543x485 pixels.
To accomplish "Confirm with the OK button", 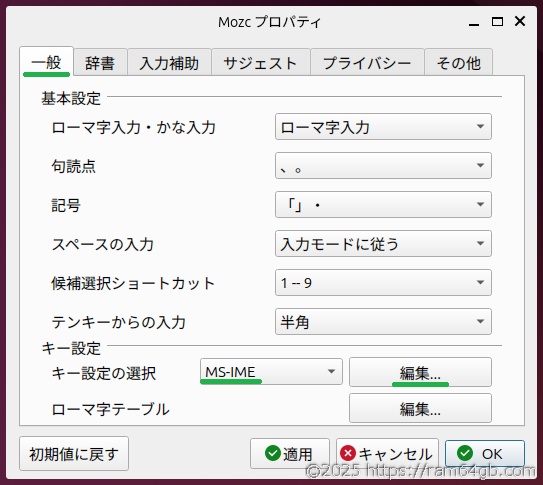I will 484,453.
